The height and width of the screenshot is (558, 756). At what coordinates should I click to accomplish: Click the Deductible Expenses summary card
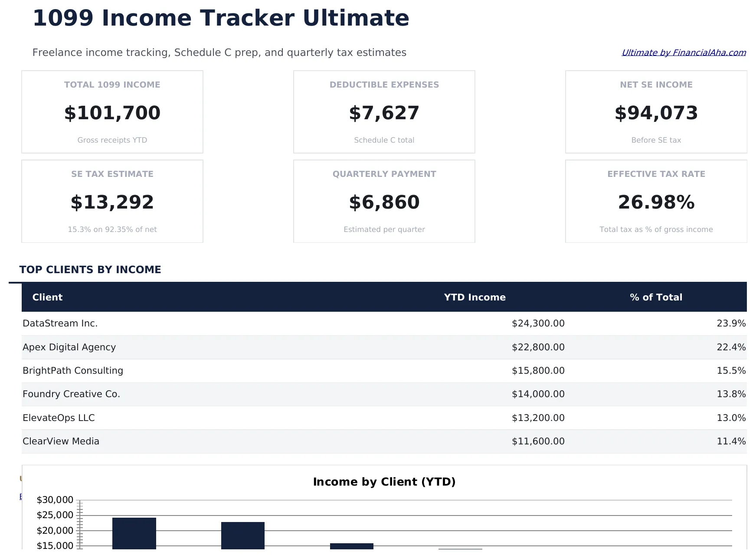click(384, 111)
